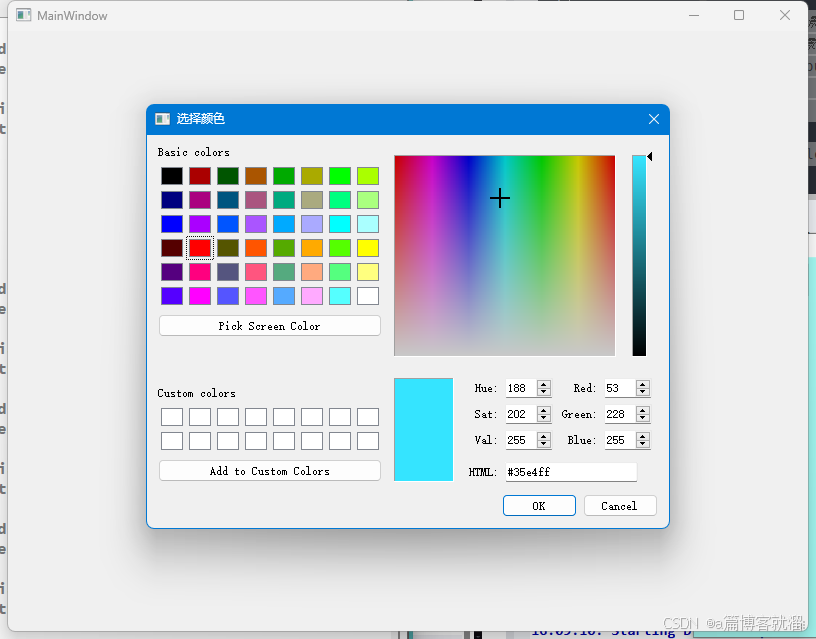Focus the Val value field
Viewport: 816px width, 639px height.
tap(521, 440)
